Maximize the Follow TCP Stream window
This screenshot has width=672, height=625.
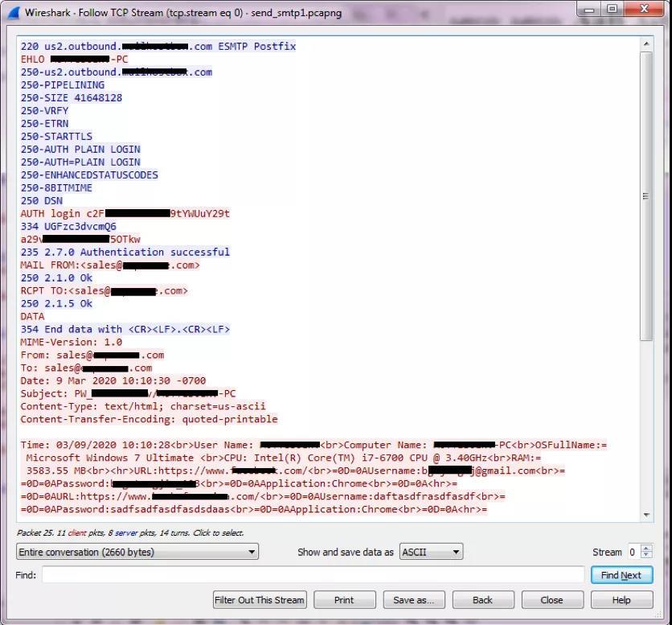613,10
